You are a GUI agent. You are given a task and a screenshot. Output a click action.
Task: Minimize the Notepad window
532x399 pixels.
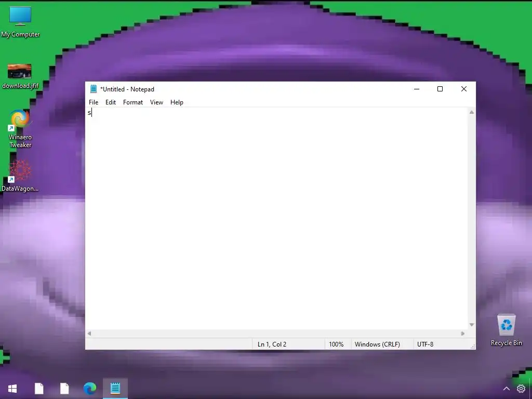pos(417,89)
